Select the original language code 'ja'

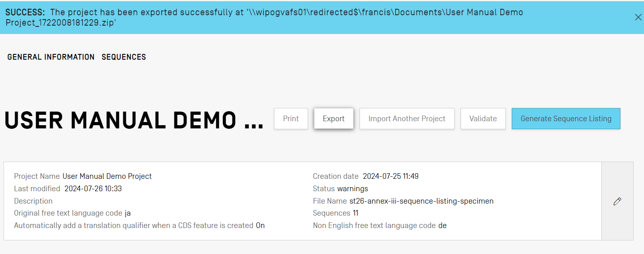127,213
